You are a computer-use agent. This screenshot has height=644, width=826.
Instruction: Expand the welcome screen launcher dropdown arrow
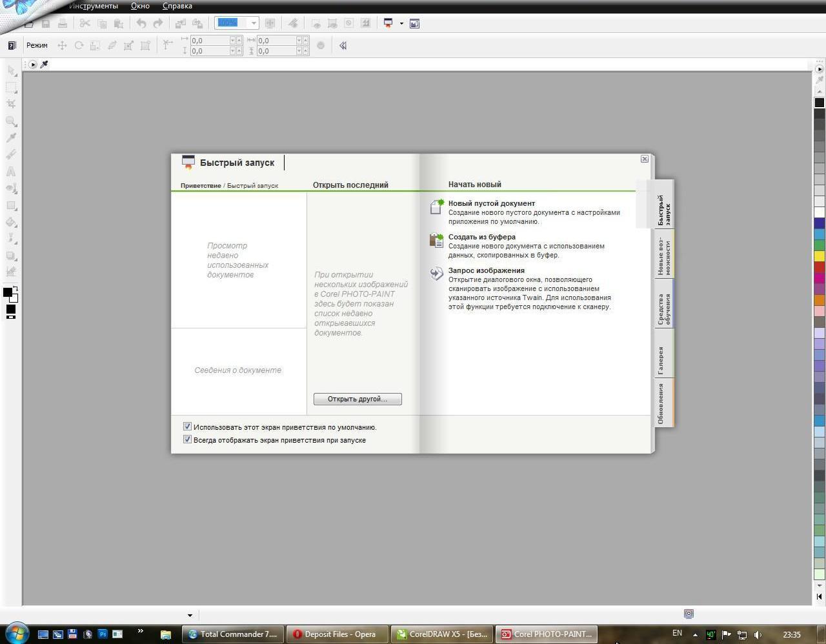[x=401, y=23]
